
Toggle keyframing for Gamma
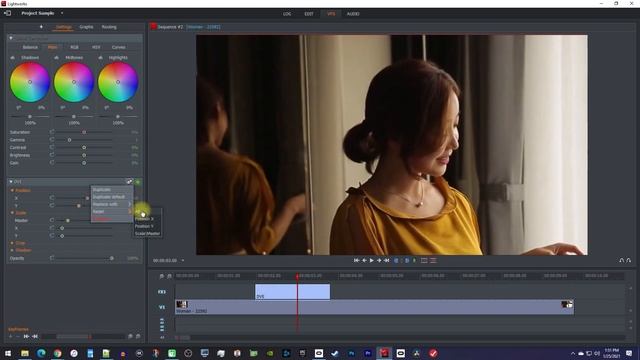[x=52, y=140]
